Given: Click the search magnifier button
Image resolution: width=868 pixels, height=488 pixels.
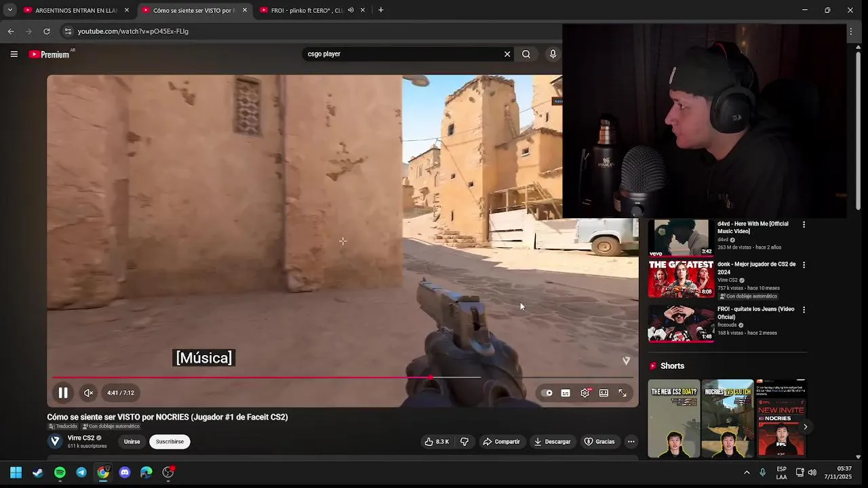Looking at the screenshot, I should 526,54.
